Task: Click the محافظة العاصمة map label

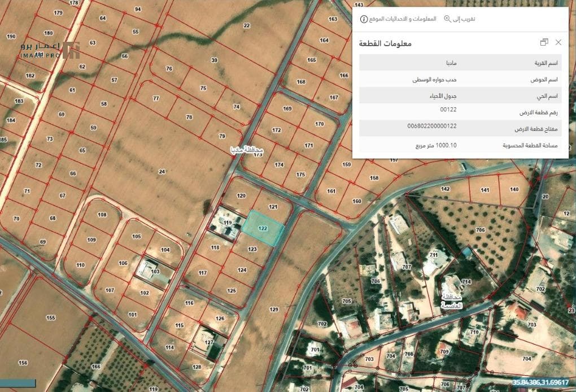Action: (x=451, y=301)
